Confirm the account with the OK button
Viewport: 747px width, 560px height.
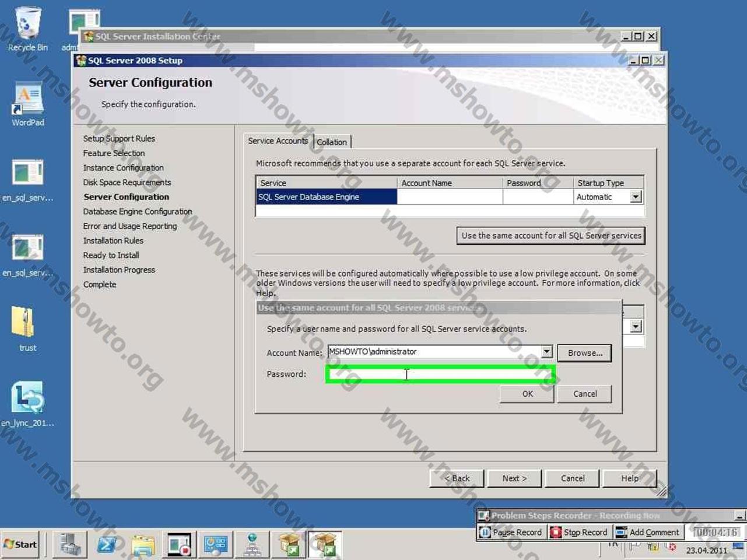pyautogui.click(x=527, y=394)
